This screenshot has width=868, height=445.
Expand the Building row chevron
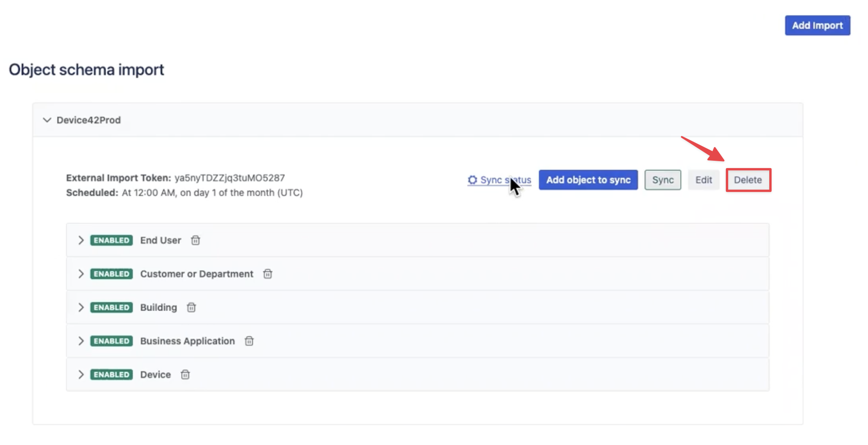pos(81,308)
